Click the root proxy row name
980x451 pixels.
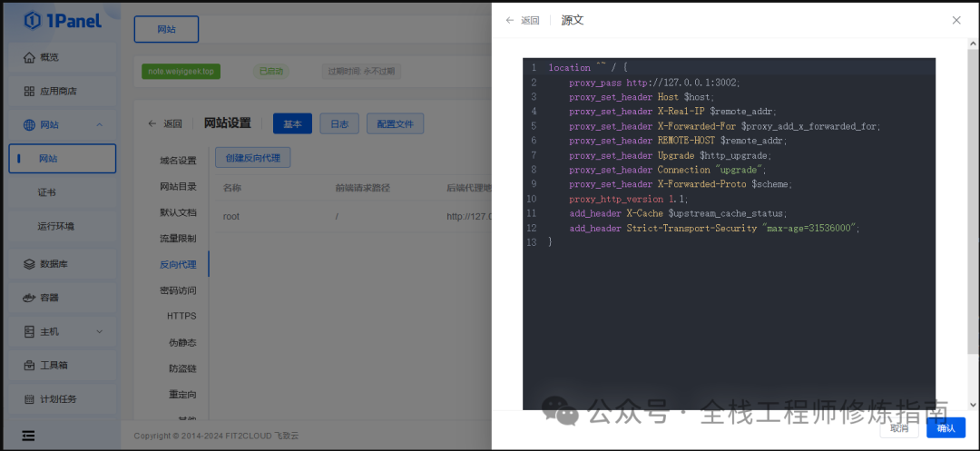click(231, 217)
